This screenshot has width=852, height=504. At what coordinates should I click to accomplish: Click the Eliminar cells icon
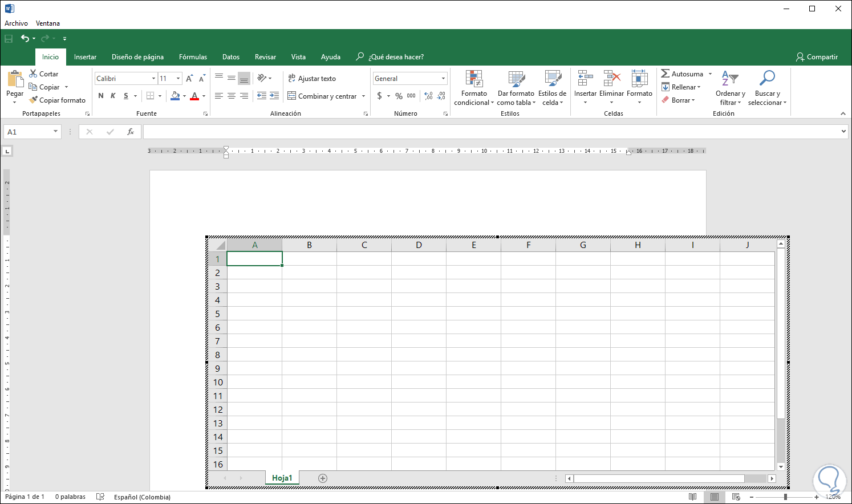(x=611, y=79)
